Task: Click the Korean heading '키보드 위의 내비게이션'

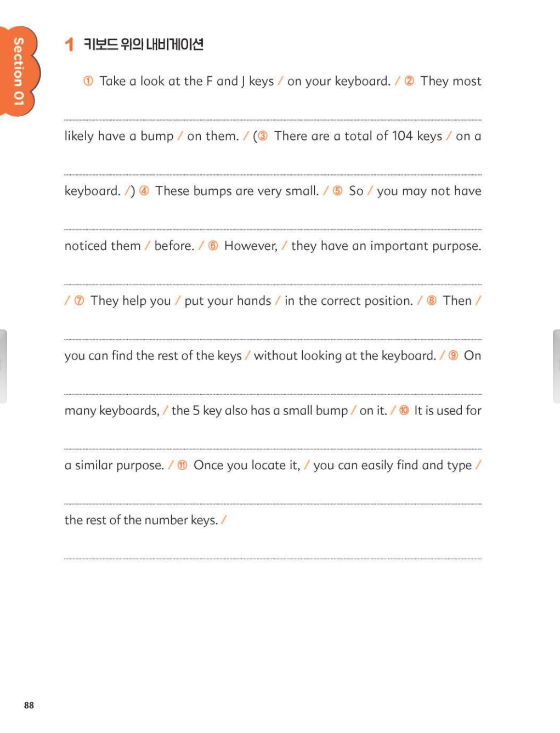Action: (143, 44)
